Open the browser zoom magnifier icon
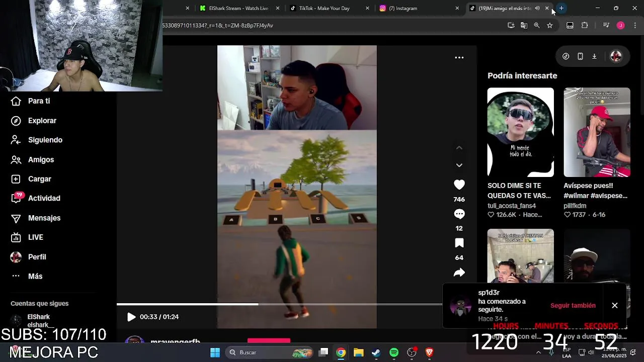 pyautogui.click(x=536, y=25)
